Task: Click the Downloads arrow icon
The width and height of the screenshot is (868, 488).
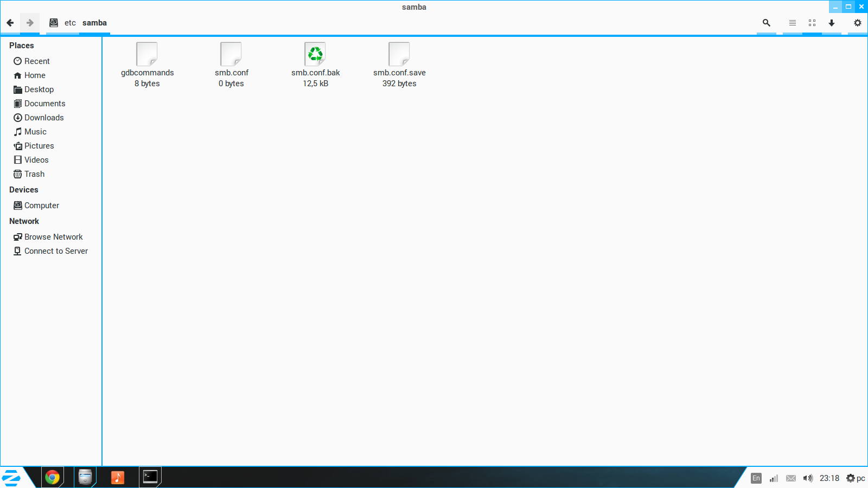Action: [18, 118]
